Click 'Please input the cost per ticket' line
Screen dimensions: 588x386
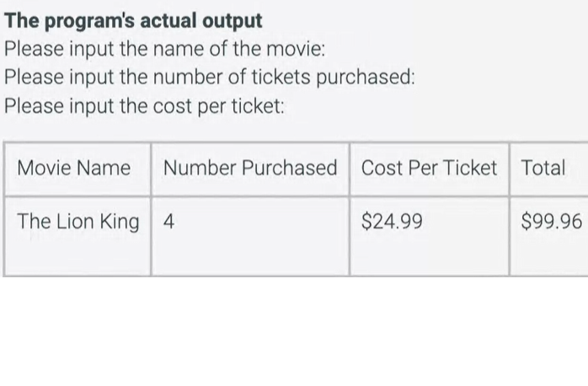144,106
